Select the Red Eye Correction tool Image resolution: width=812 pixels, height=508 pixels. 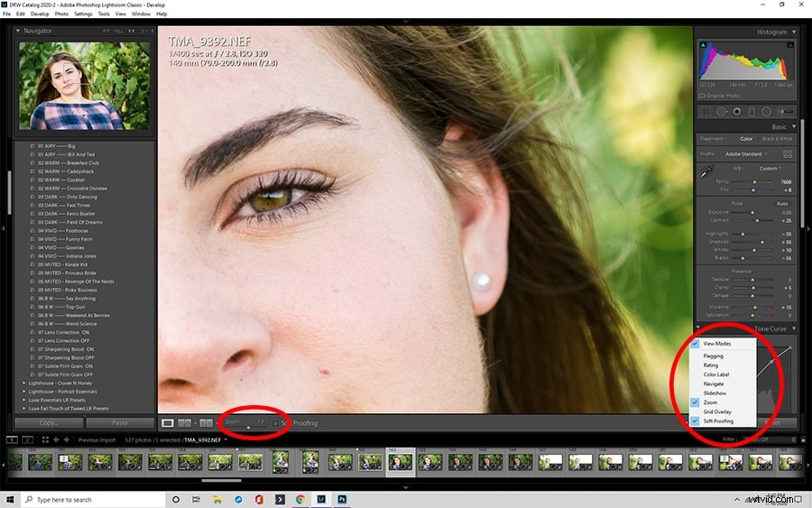[x=736, y=111]
